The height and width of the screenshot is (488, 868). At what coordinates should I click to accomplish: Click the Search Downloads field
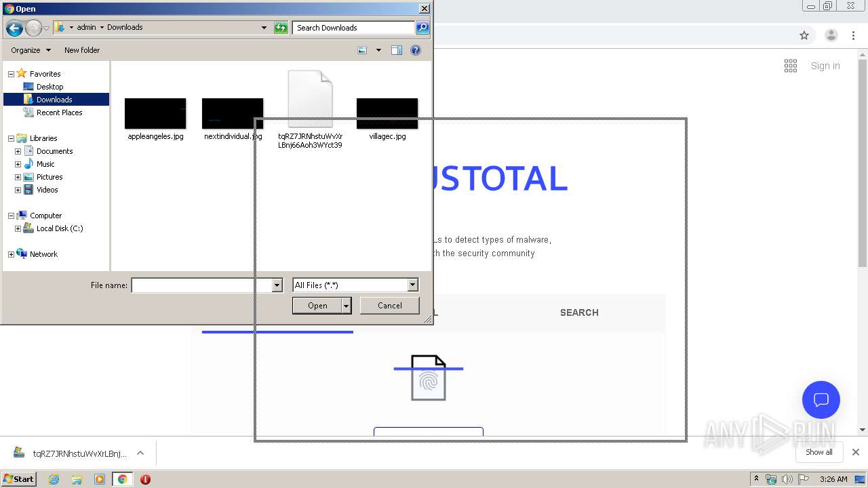(x=354, y=28)
